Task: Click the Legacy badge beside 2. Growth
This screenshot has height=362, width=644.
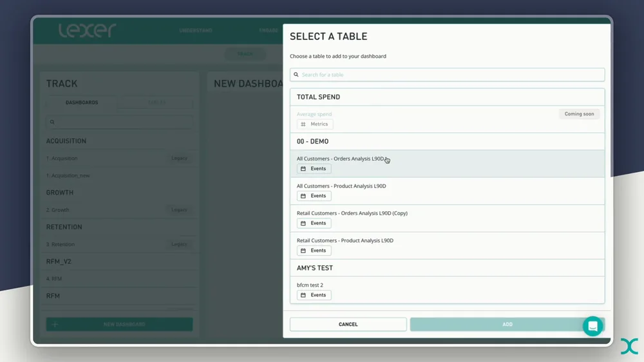Action: 179,210
